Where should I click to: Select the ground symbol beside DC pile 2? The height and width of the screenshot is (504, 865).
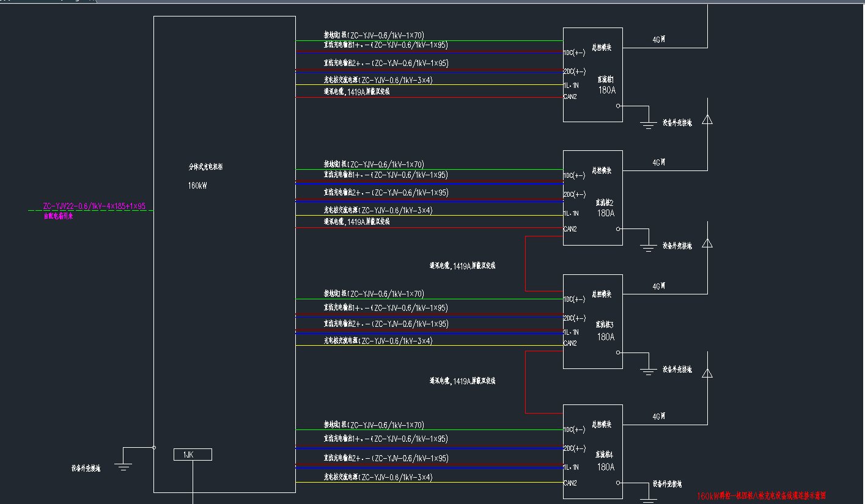(x=648, y=247)
